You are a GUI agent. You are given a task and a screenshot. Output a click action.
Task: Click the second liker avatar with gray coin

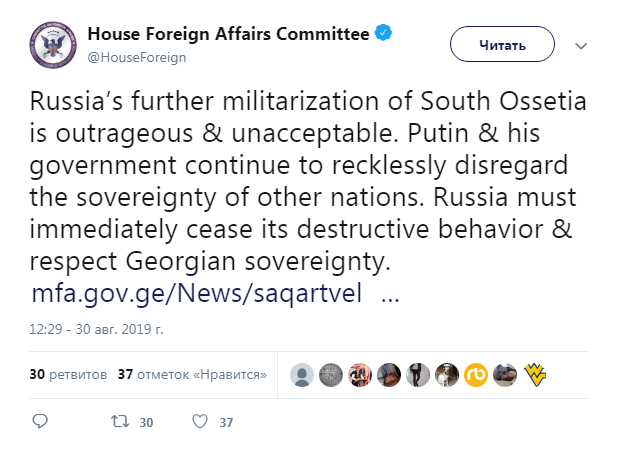pyautogui.click(x=330, y=375)
